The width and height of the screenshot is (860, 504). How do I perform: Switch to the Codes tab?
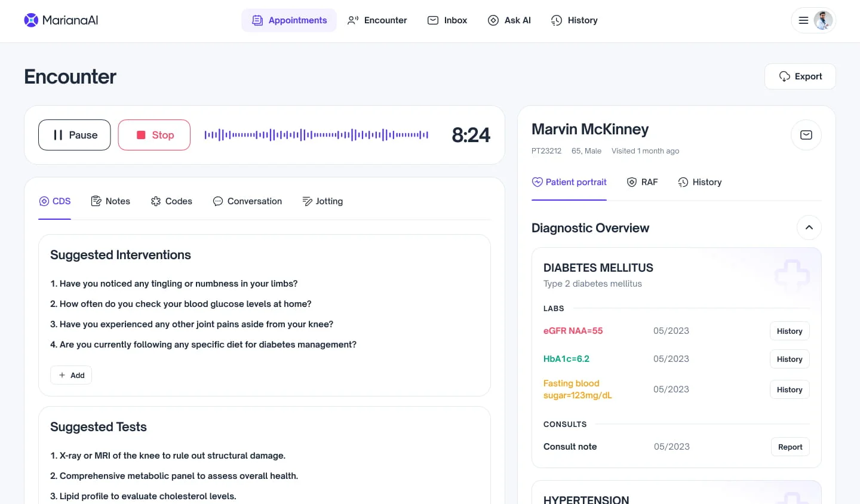[x=171, y=201]
